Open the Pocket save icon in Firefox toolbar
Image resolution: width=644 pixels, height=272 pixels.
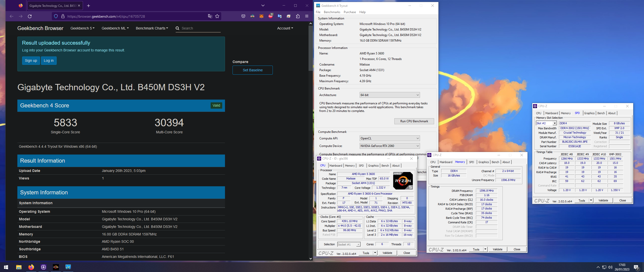tap(243, 16)
